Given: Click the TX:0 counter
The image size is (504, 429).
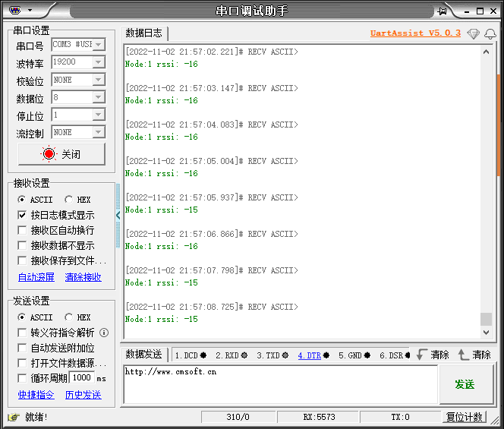Looking at the screenshot, I should pyautogui.click(x=400, y=417).
